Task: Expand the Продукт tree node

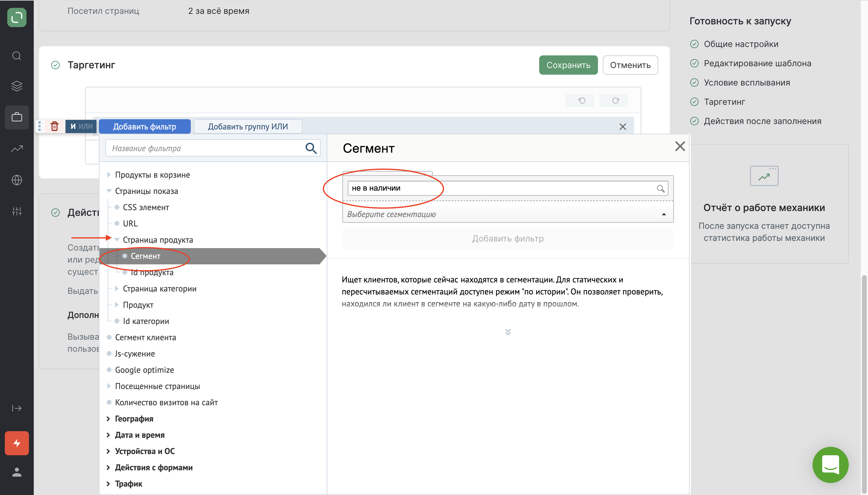Action: pos(117,305)
